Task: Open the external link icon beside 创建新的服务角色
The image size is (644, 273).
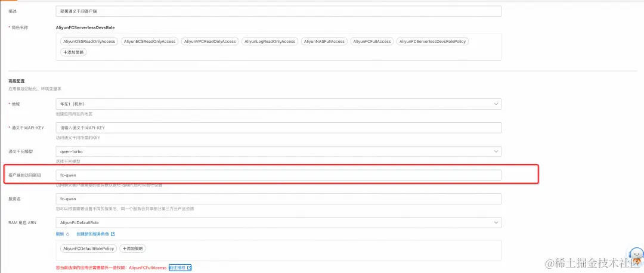Action: coord(113,234)
